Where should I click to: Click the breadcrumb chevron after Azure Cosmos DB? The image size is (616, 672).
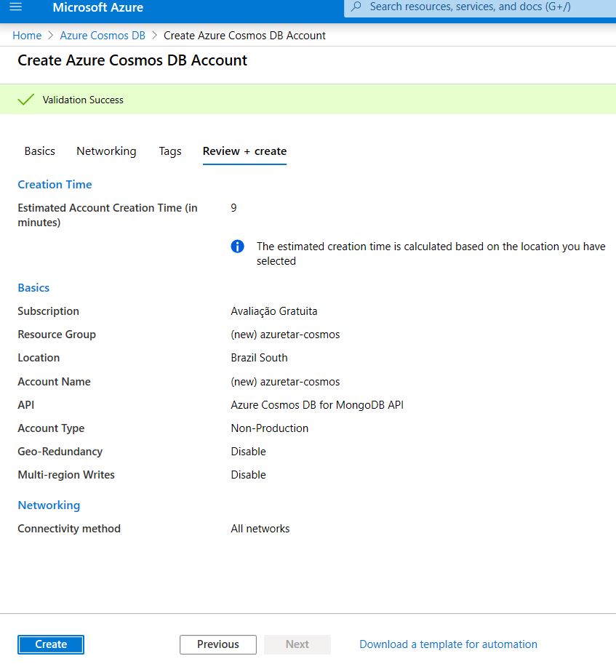click(154, 36)
